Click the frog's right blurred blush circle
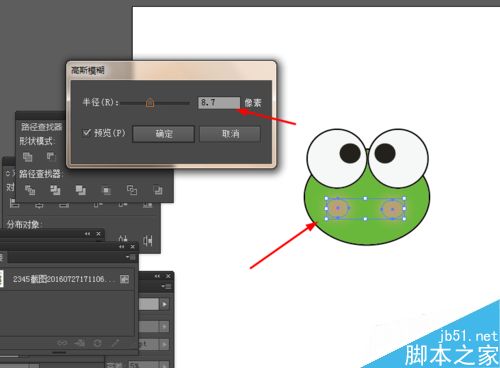The image size is (500, 368). pos(392,209)
